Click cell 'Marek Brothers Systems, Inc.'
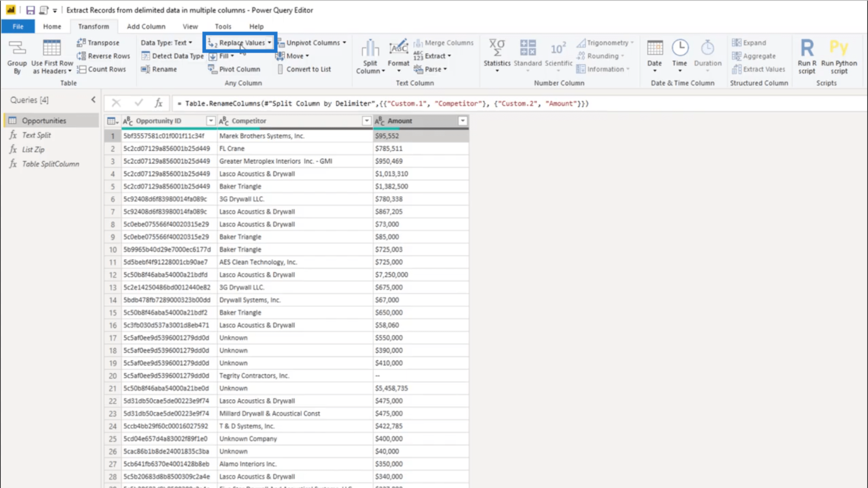 [295, 136]
